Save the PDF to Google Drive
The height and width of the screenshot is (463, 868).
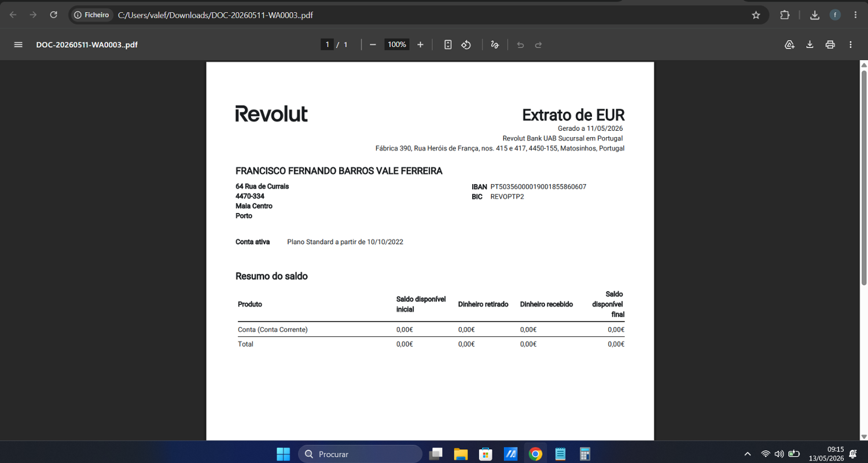point(789,45)
